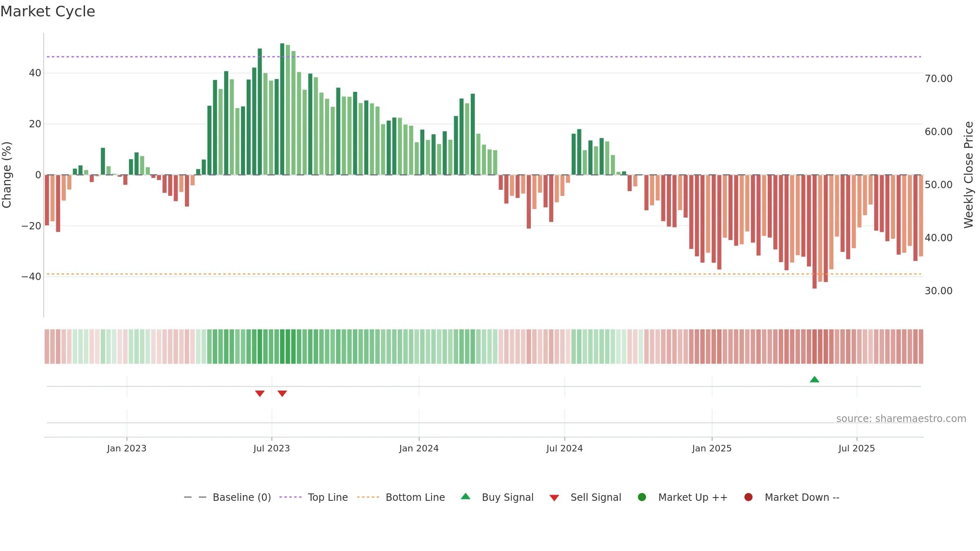
Task: Click the 60.00 price axis label
Action: pos(939,132)
